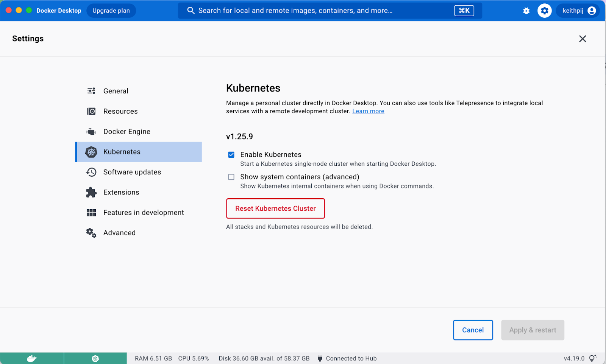Click the Extensions puzzle piece icon

click(x=91, y=192)
